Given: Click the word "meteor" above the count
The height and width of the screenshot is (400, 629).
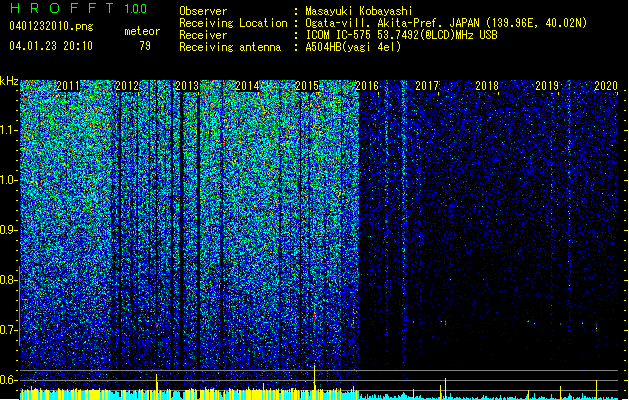Looking at the screenshot, I should [x=142, y=31].
